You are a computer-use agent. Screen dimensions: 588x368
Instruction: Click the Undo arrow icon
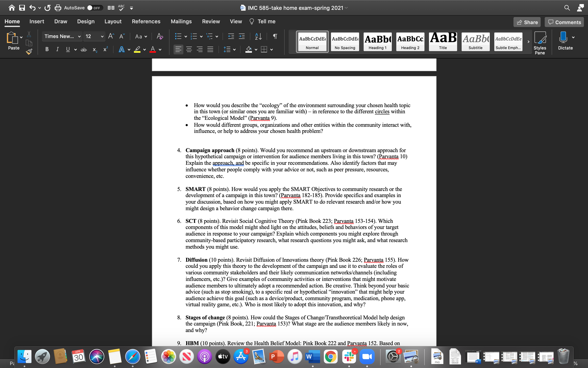(32, 8)
